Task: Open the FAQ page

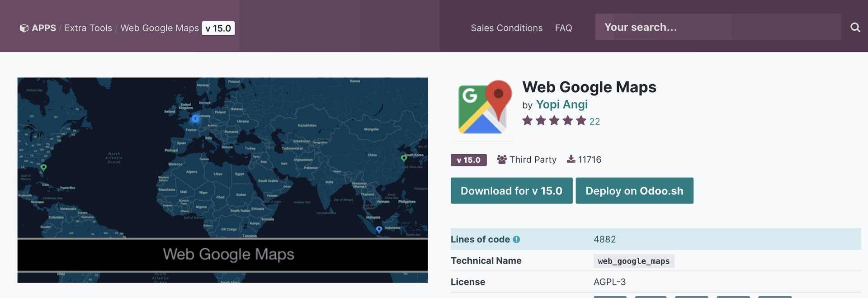Action: (x=563, y=28)
